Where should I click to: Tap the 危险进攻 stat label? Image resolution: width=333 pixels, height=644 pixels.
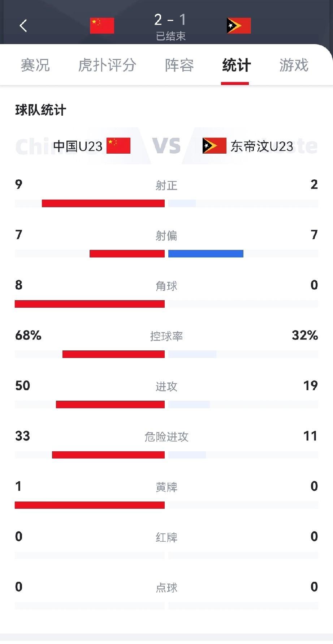pyautogui.click(x=166, y=437)
